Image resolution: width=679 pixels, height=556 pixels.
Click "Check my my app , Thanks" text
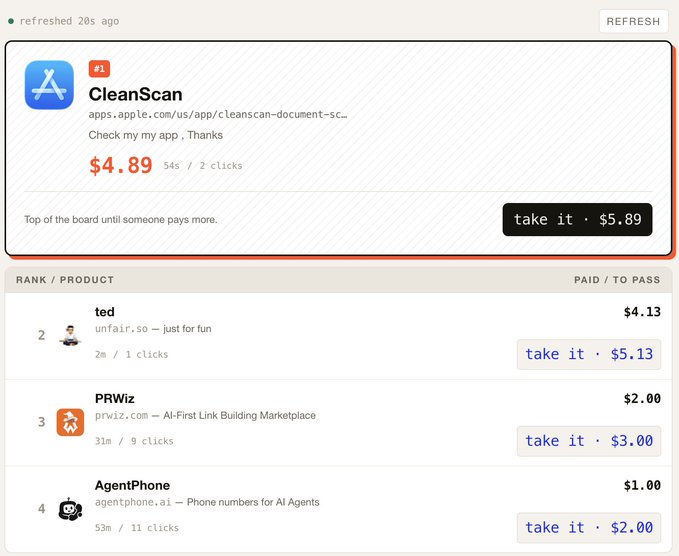coord(155,135)
